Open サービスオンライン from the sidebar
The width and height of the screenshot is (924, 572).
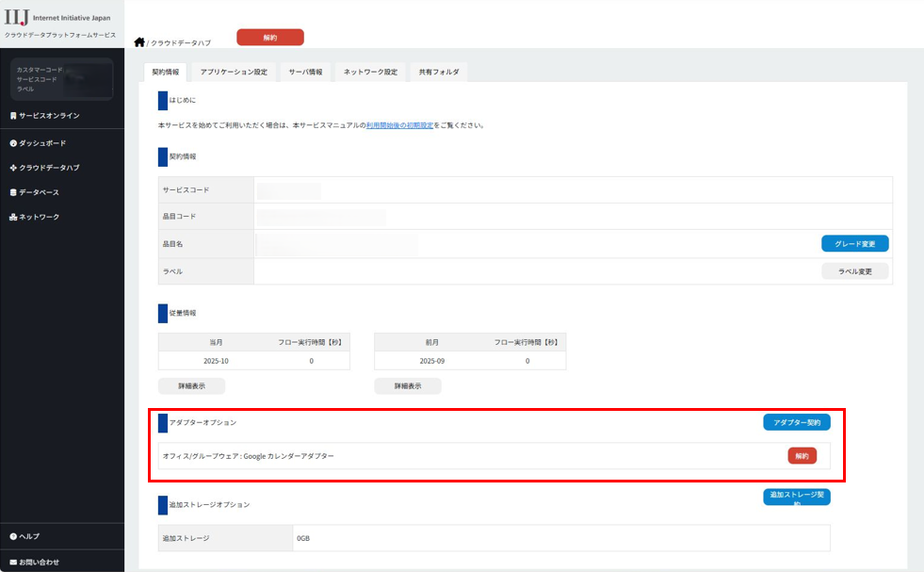49,116
